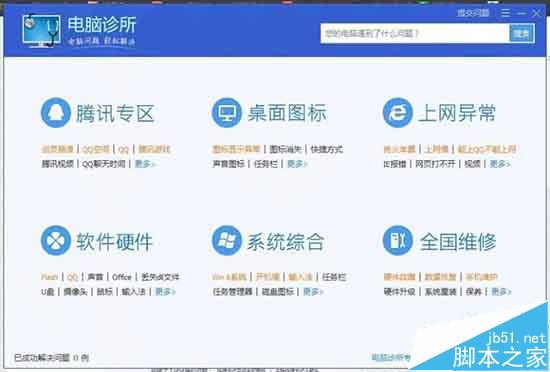The image size is (550, 372).
Task: Select the 腾讯游戏 link
Action: 154,150
